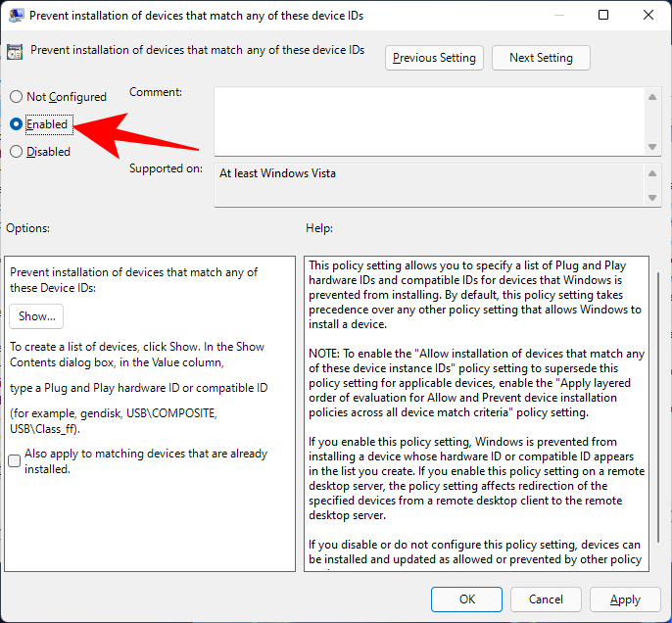The image size is (672, 623).
Task: Discard changes with Cancel button
Action: pyautogui.click(x=546, y=599)
